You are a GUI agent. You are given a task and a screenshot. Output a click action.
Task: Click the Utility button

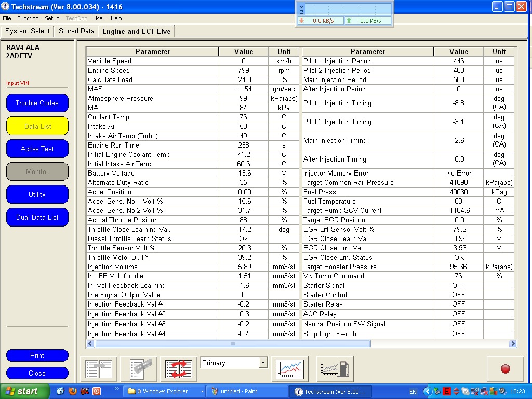(37, 194)
